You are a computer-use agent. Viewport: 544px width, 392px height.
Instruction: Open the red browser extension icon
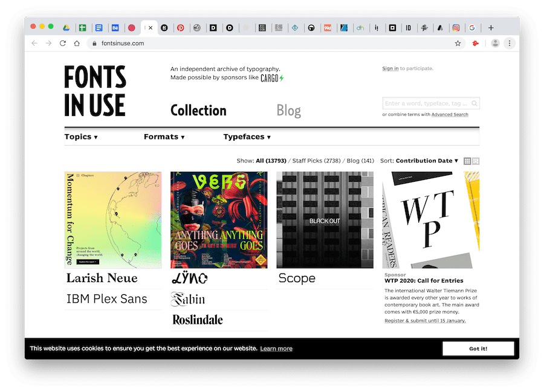(476, 43)
